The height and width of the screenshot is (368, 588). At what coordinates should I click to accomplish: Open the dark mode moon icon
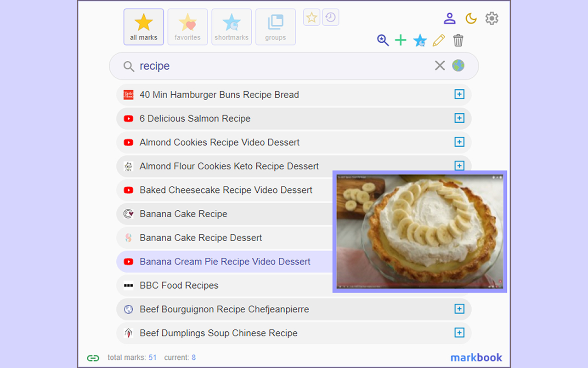coord(471,18)
